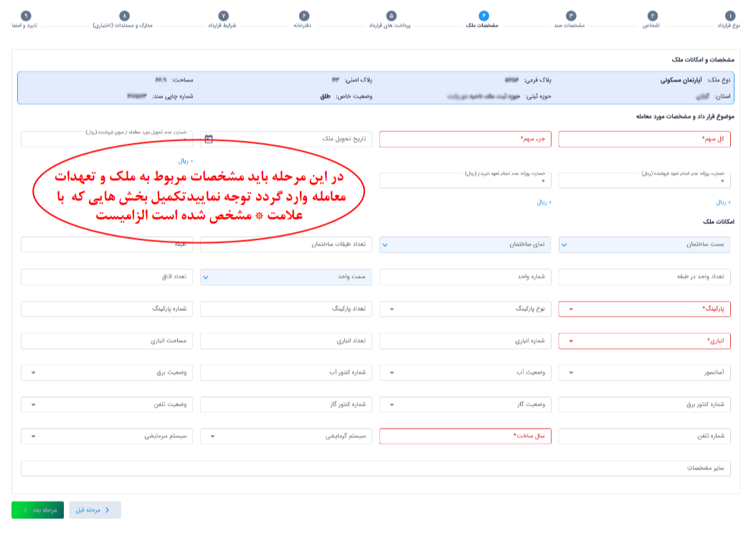The width and height of the screenshot is (756, 537).
Task: Focus the سایر مشخصات text field
Action: click(375, 468)
